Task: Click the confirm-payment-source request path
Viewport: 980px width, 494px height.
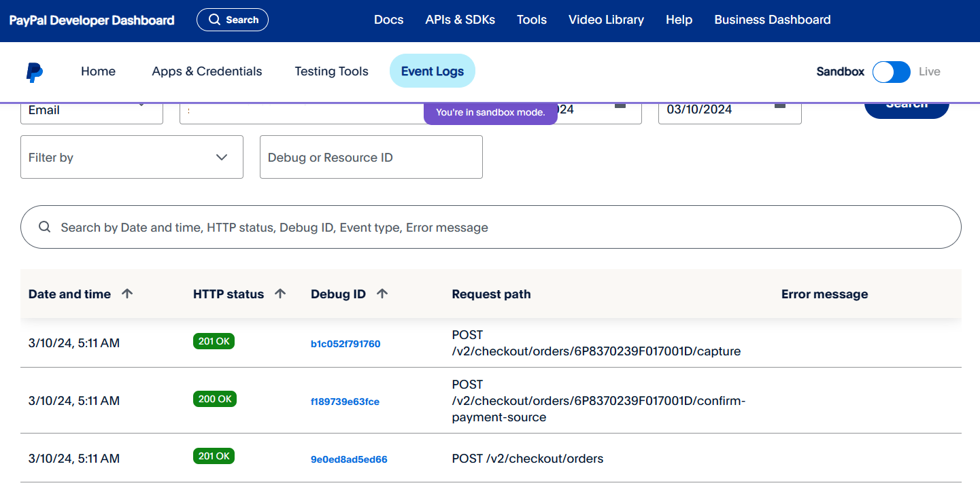Action: [x=598, y=401]
